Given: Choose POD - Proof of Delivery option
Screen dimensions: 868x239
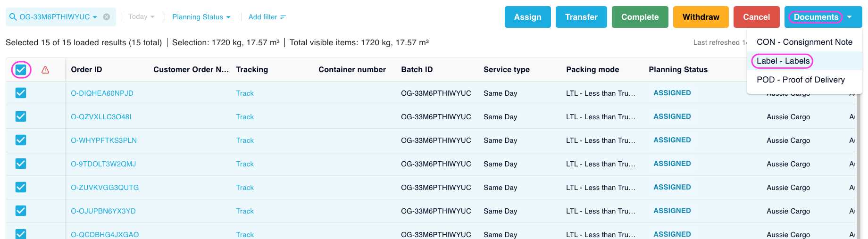Looking at the screenshot, I should pyautogui.click(x=801, y=80).
